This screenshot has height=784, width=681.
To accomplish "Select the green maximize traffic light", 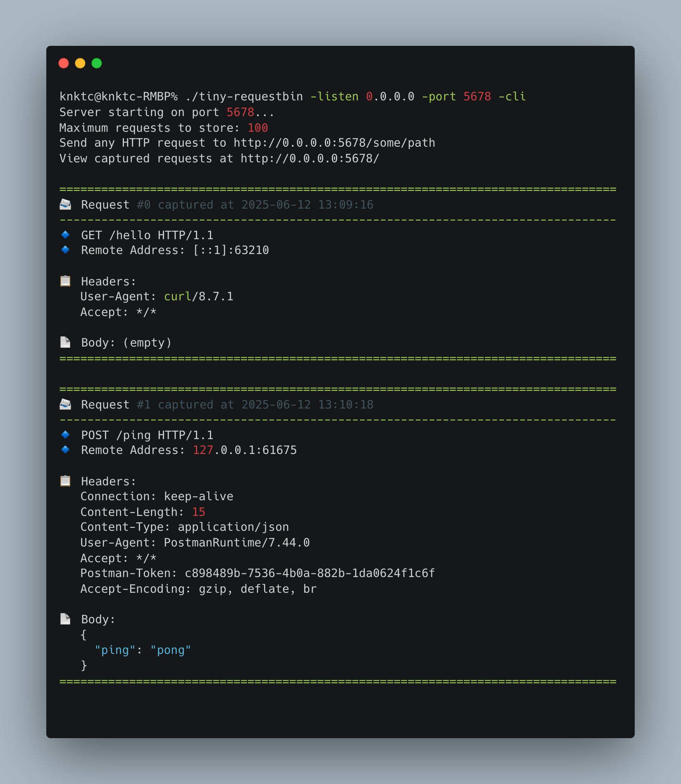I will coord(96,63).
